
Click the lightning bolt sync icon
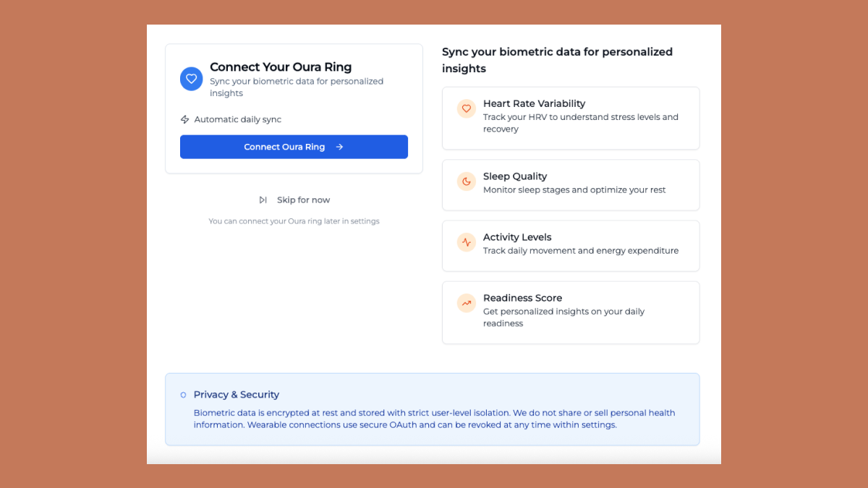click(185, 119)
